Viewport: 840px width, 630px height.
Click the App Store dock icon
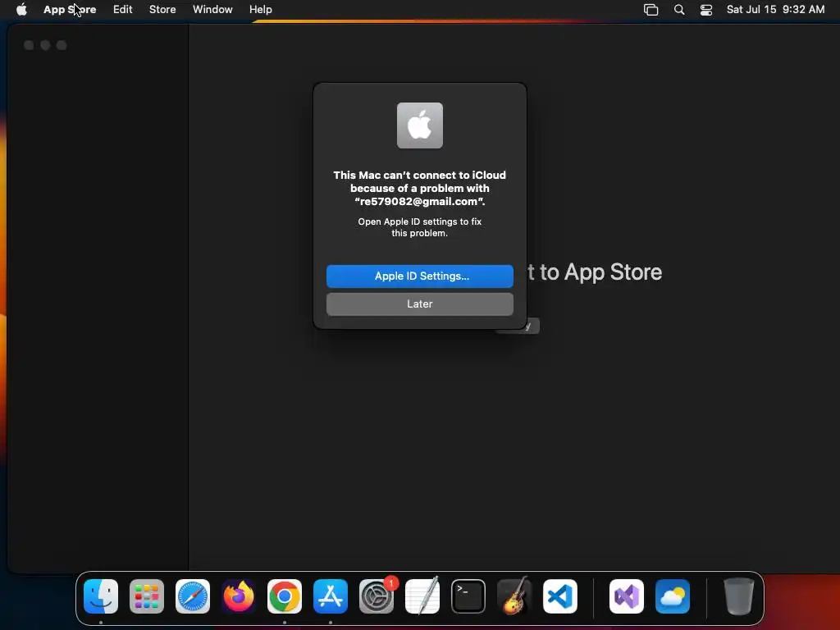coord(331,596)
